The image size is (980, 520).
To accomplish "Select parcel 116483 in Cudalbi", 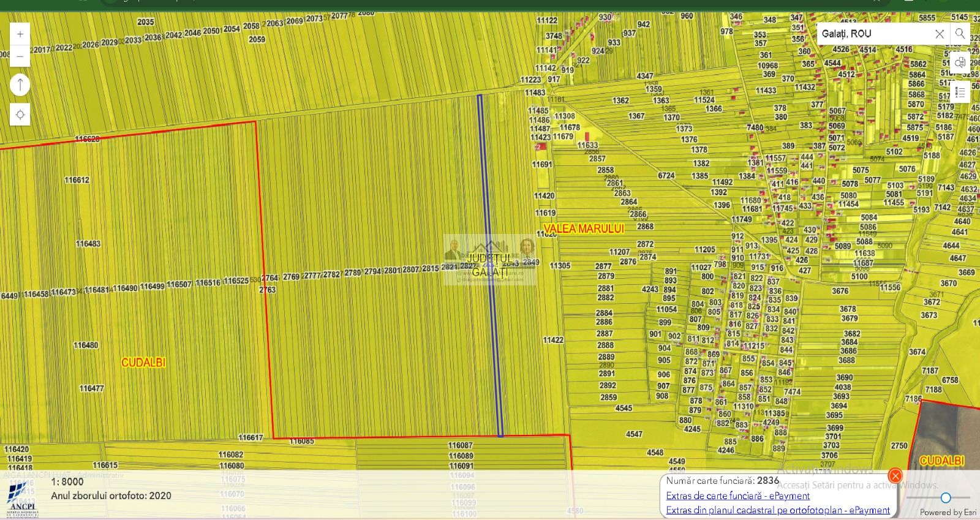I will pos(88,244).
